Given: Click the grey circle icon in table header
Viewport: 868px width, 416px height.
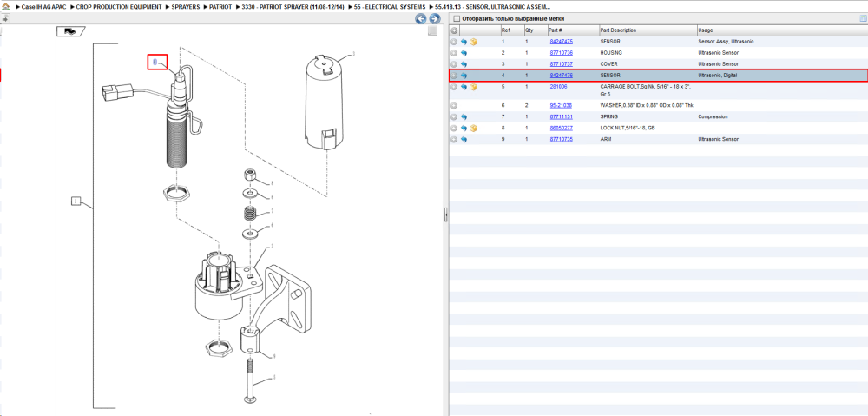Looking at the screenshot, I should pyautogui.click(x=454, y=30).
